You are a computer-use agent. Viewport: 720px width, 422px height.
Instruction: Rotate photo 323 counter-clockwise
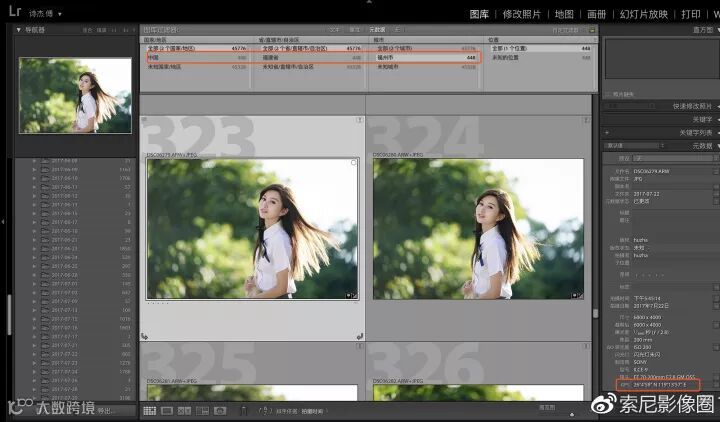tap(144, 336)
